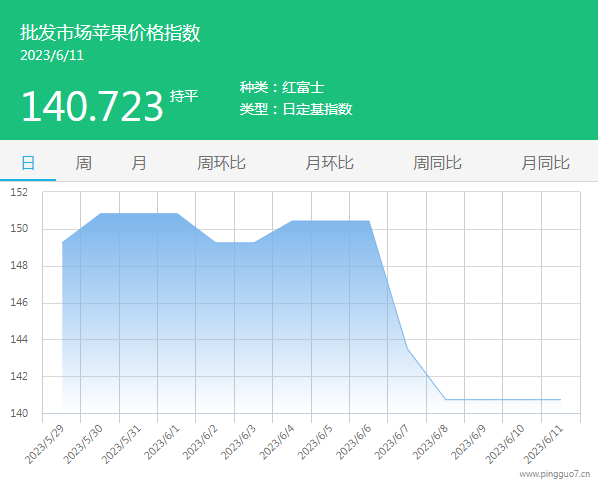This screenshot has height=483, width=598.
Task: Select the 月同比 tab
Action: tap(545, 163)
